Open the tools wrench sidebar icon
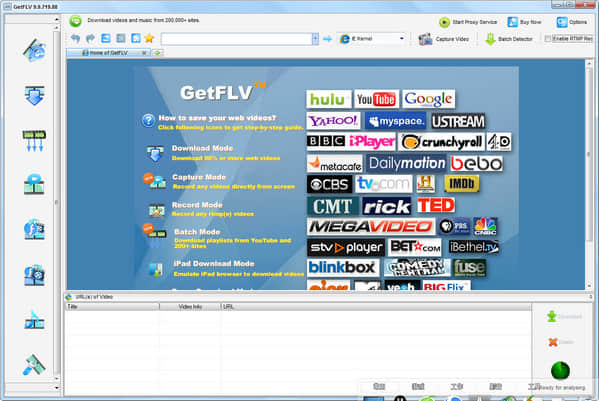Image resolution: width=599 pixels, height=401 pixels. tap(34, 365)
